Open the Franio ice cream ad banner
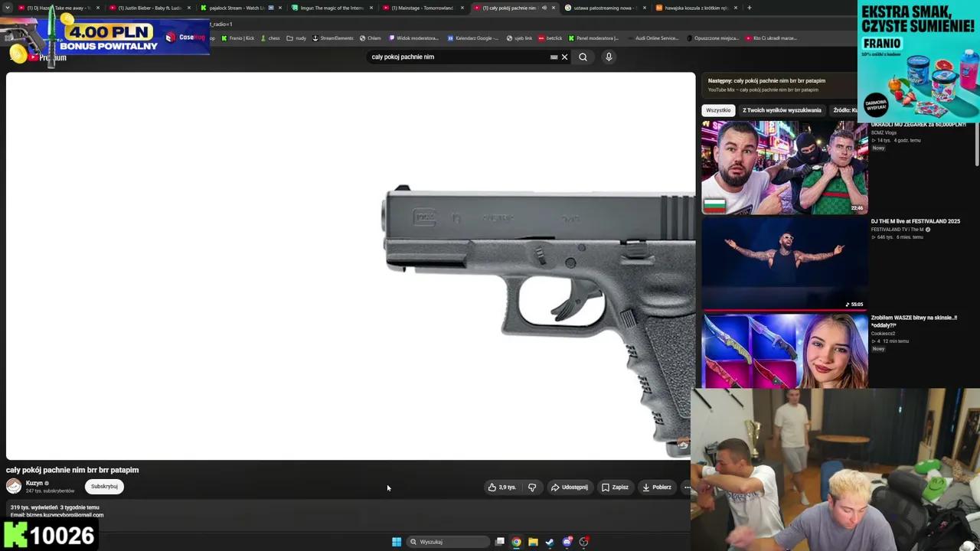This screenshot has height=551, width=980. pyautogui.click(x=919, y=61)
